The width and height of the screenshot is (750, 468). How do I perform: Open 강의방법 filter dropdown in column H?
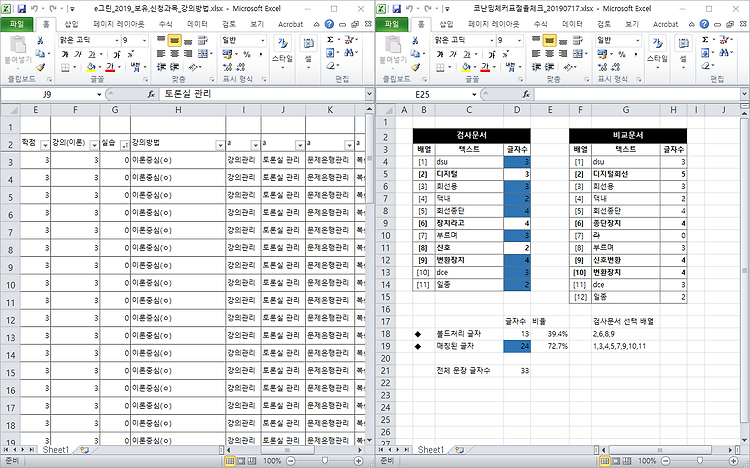[220, 145]
